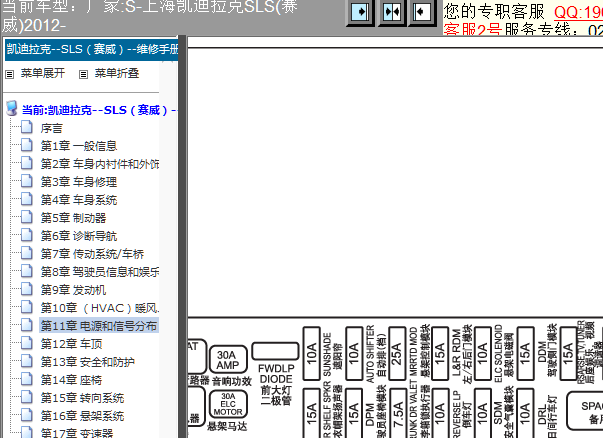
Task: Click the 30A AMP fuse in diagram
Action: [228, 360]
